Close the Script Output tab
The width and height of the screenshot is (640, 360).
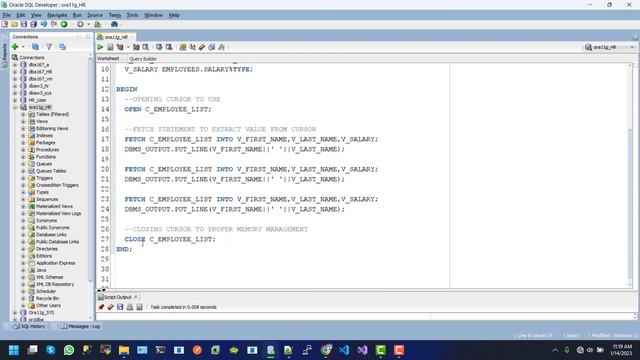[136, 297]
